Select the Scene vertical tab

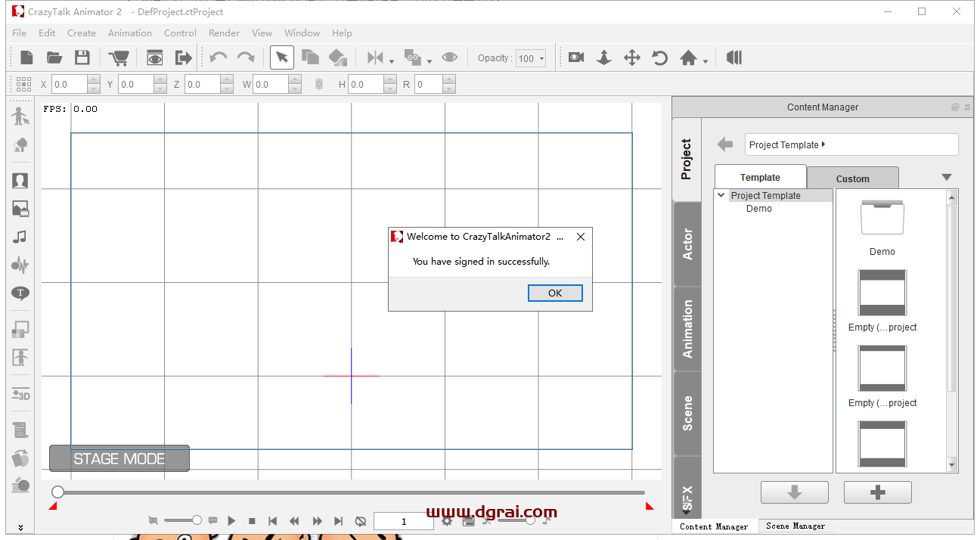687,413
